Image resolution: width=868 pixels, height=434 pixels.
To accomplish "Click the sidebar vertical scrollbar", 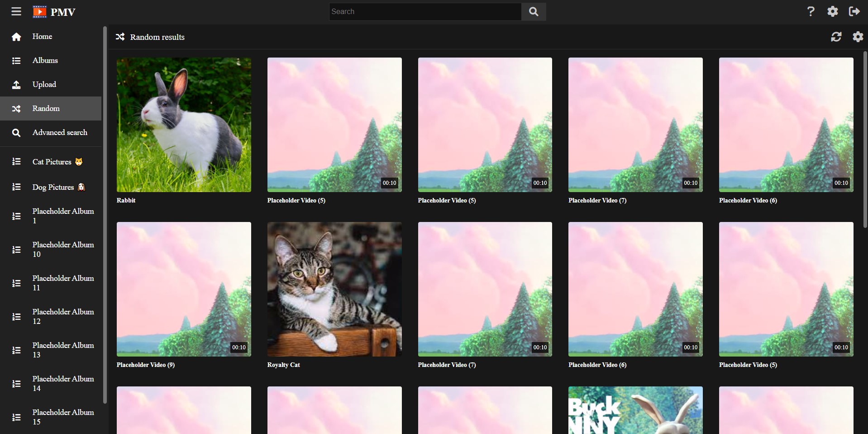I will tap(105, 215).
